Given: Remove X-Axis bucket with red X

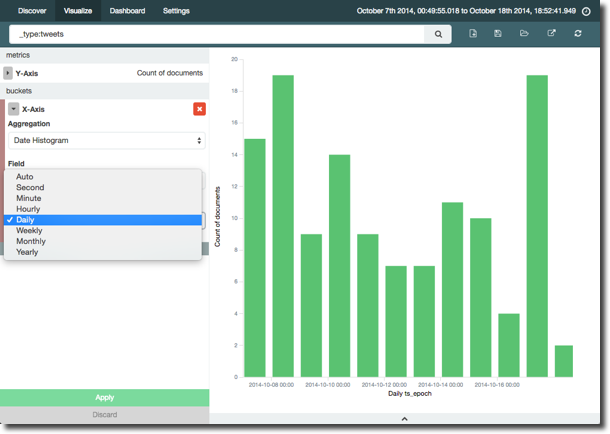Looking at the screenshot, I should [x=199, y=109].
